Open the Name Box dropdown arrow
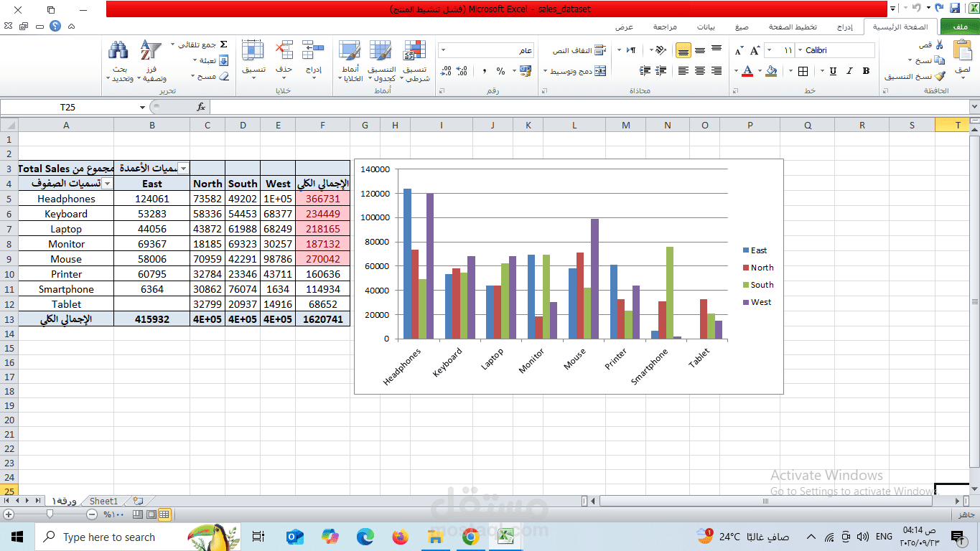 [142, 107]
